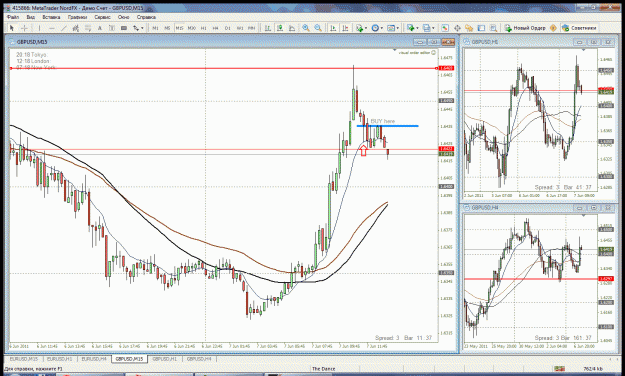Select the Text Label tool
Viewport: 625px width, 376px height.
[x=112, y=28]
